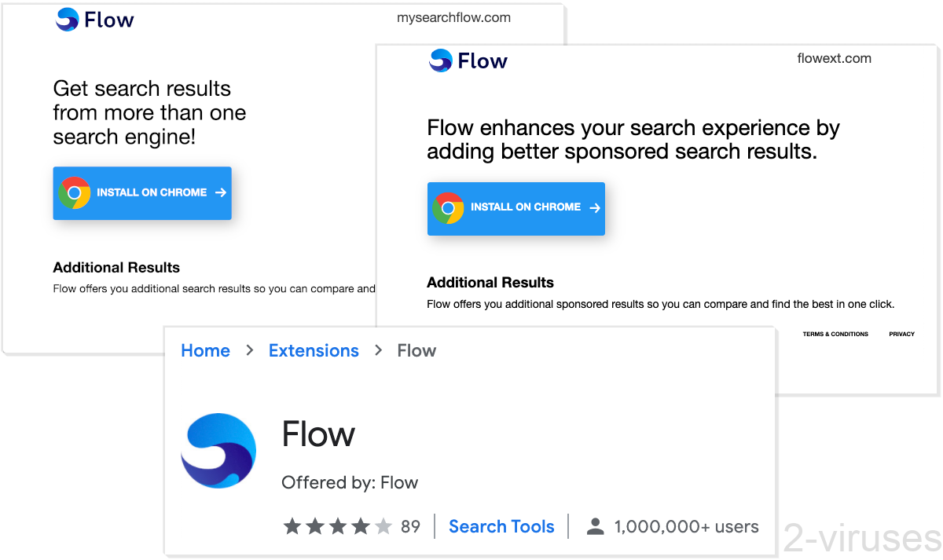This screenshot has height=560, width=943.
Task: Click the first rating star
Action: pyautogui.click(x=292, y=526)
